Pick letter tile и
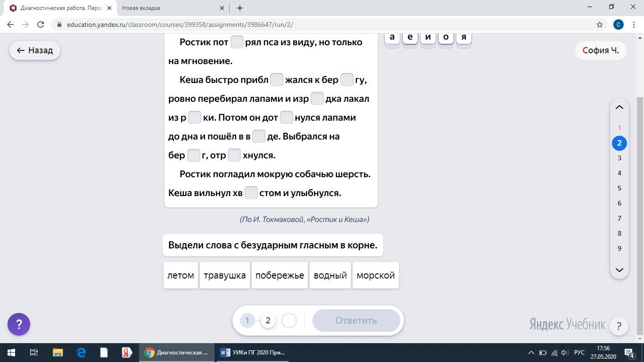 pyautogui.click(x=428, y=37)
